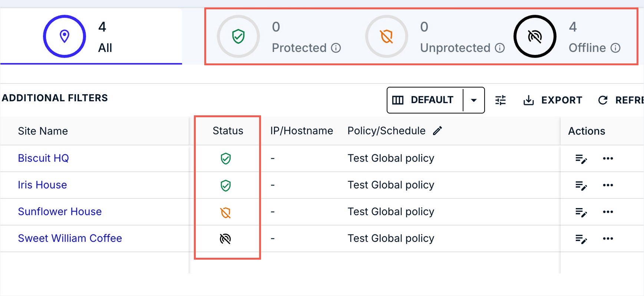The image size is (644, 296).
Task: Filter by Protected sites
Action: pyautogui.click(x=278, y=36)
